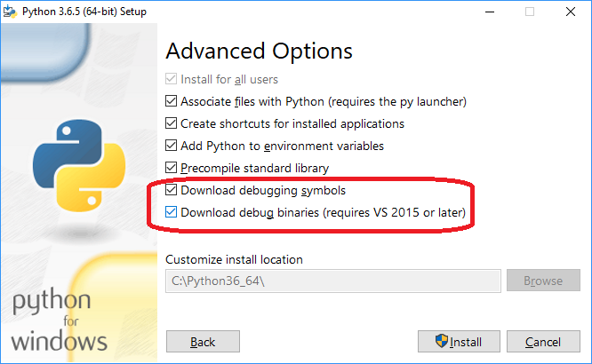The height and width of the screenshot is (364, 592).
Task: Click the Advanced Options heading
Action: (x=259, y=51)
